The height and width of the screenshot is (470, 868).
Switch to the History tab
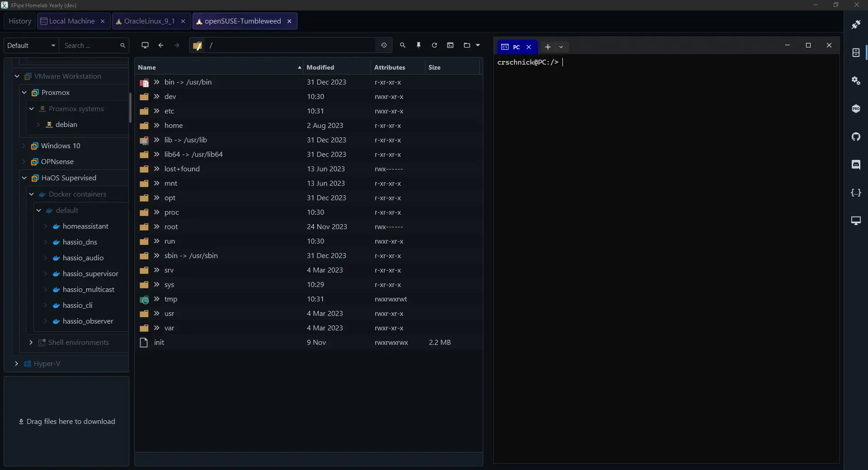coord(20,21)
